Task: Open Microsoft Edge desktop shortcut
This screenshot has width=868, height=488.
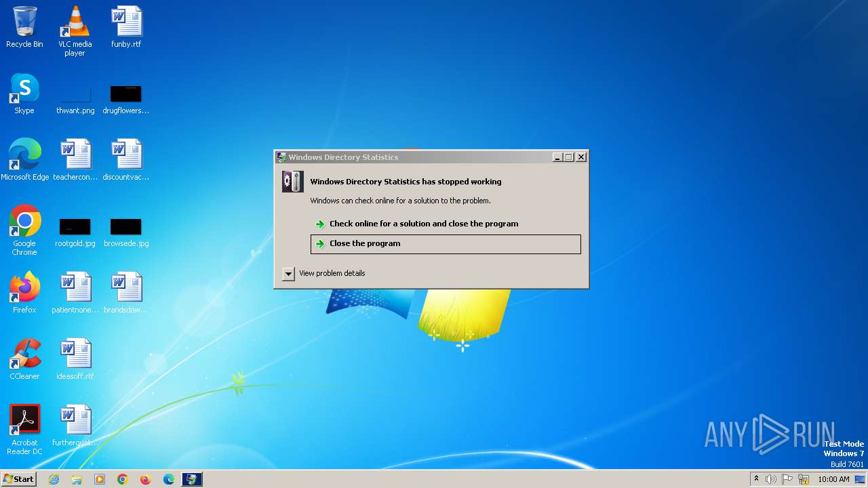Action: (24, 160)
